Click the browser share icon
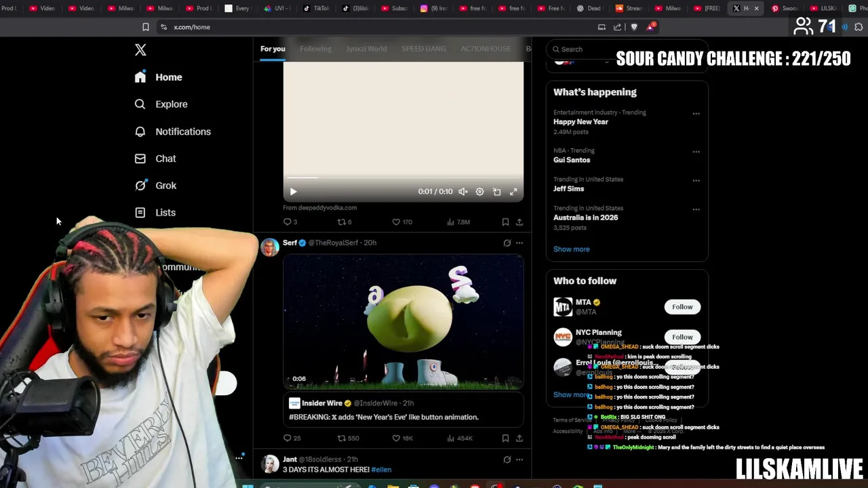This screenshot has width=868, height=488. coord(617,27)
